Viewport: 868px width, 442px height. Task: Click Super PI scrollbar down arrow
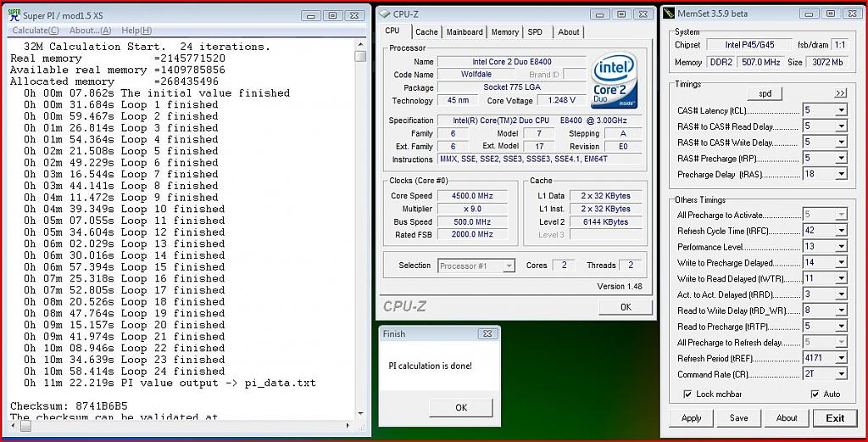pos(360,414)
